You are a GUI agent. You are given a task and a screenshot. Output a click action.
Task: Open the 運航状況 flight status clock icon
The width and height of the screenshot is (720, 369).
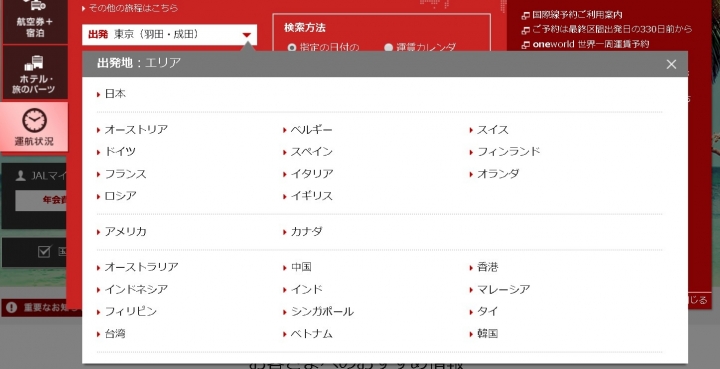point(34,120)
